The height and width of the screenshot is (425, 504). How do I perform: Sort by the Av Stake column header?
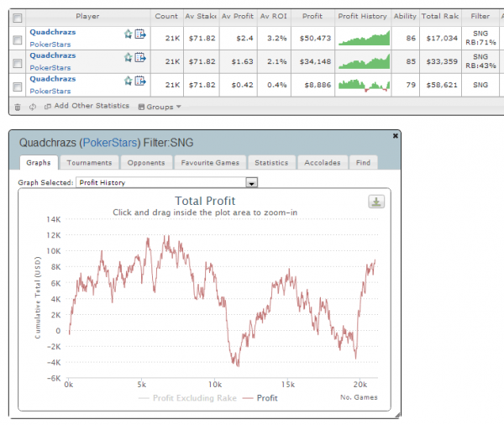pos(202,17)
